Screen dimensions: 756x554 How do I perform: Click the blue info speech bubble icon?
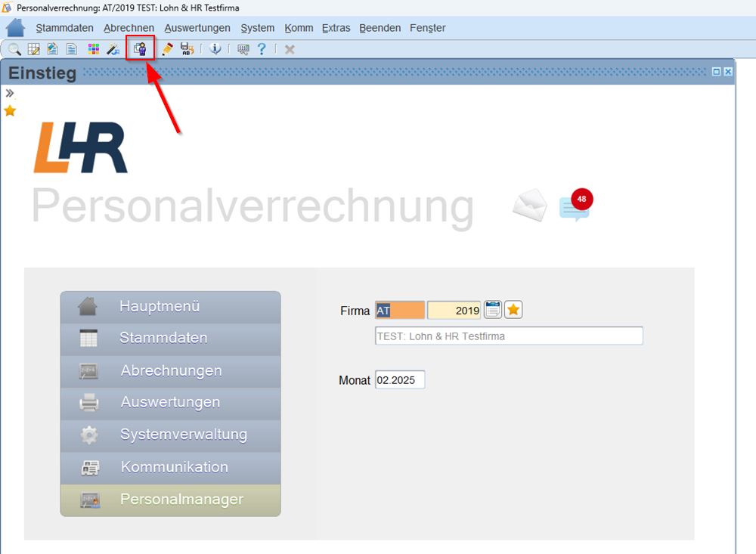215,48
